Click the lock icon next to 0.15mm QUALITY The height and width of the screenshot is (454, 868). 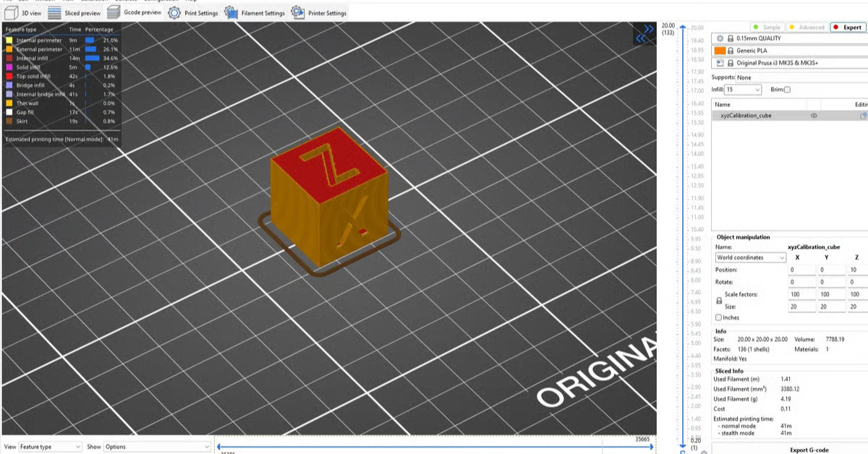click(732, 40)
